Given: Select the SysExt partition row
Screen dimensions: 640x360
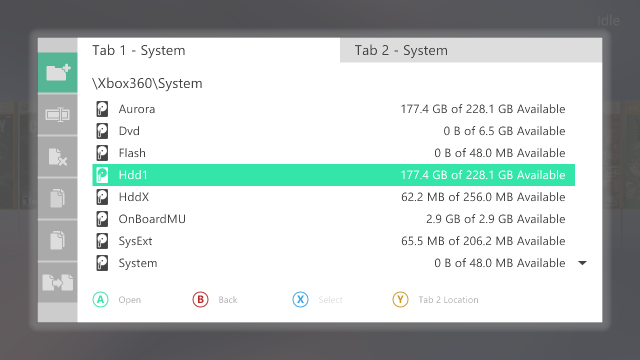Looking at the screenshot, I should (333, 241).
